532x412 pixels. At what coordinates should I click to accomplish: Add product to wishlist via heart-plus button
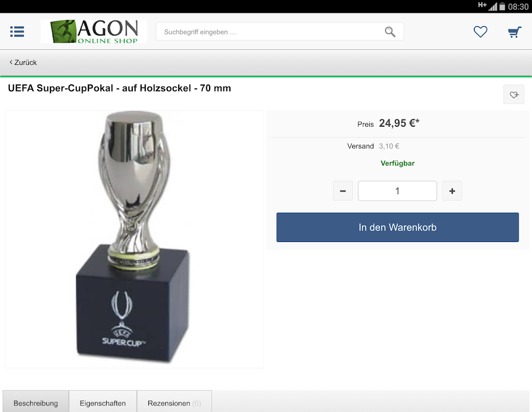pyautogui.click(x=513, y=95)
